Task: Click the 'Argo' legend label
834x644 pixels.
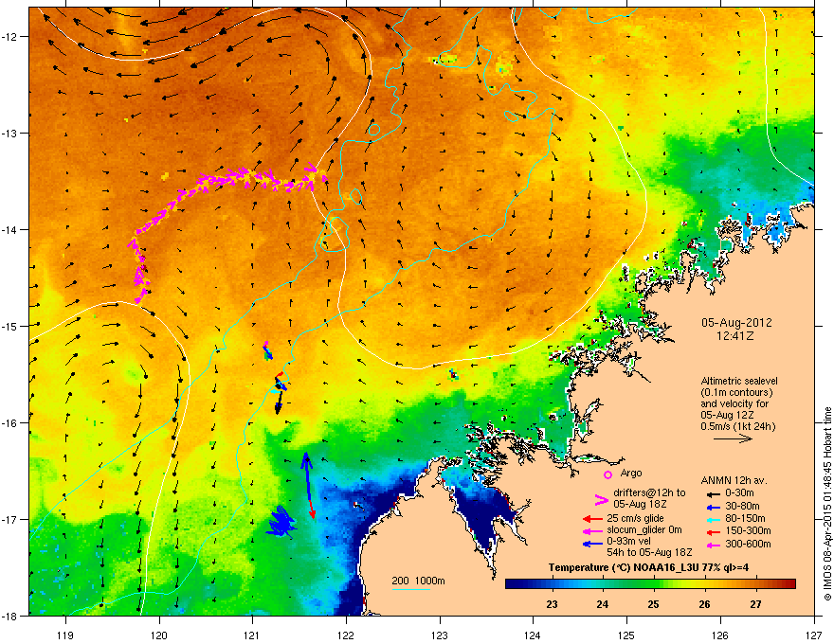Action: click(631, 473)
